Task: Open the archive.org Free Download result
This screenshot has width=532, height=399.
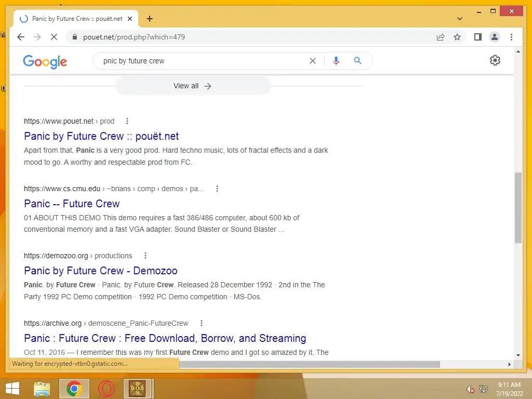Action: point(165,338)
